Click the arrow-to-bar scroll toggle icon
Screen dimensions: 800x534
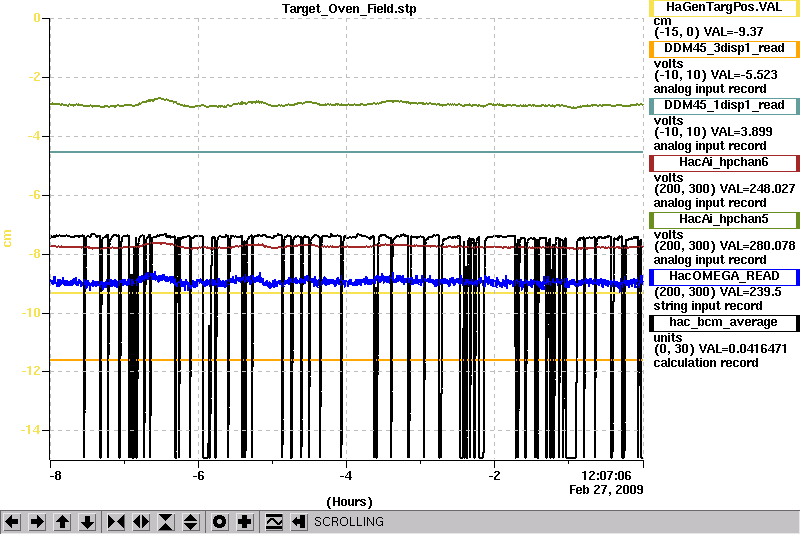click(x=299, y=522)
